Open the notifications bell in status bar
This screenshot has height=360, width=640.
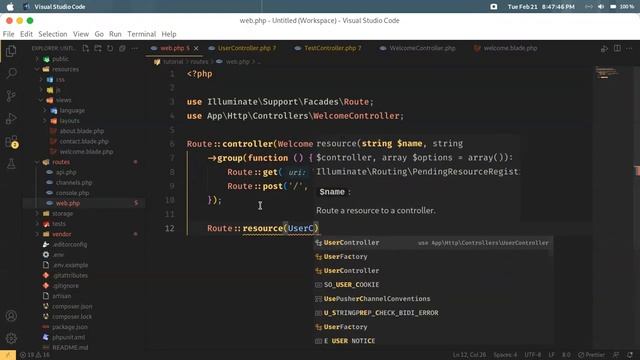(x=631, y=355)
